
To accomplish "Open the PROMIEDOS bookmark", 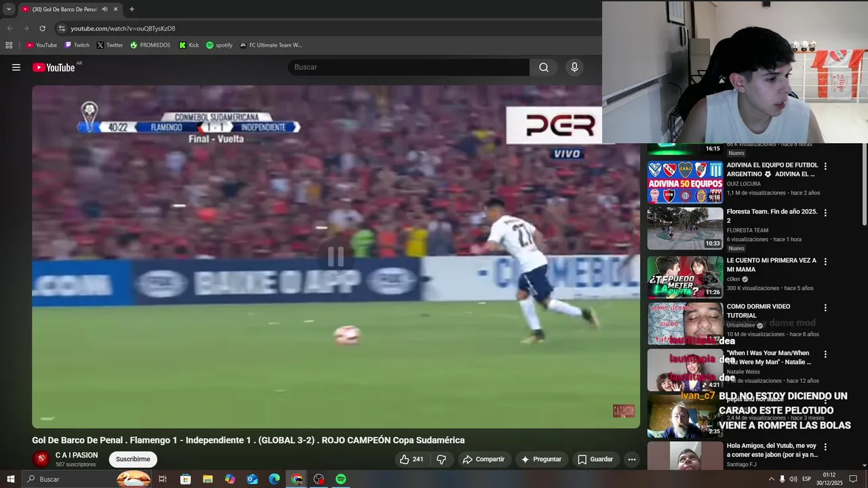I will tap(151, 45).
